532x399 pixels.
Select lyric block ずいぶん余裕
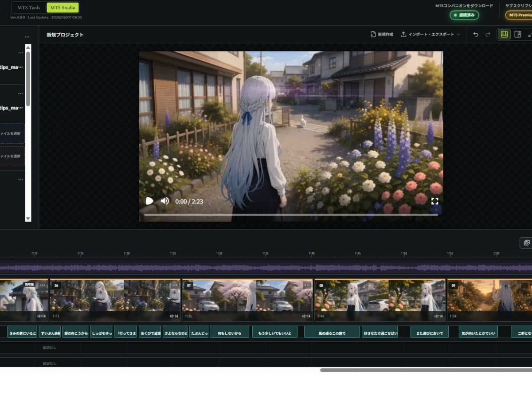50,332
